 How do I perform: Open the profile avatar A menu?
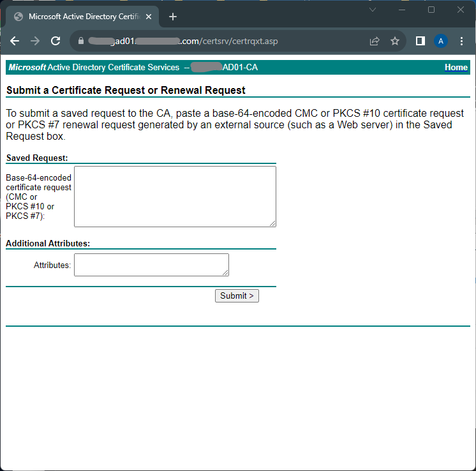[441, 41]
